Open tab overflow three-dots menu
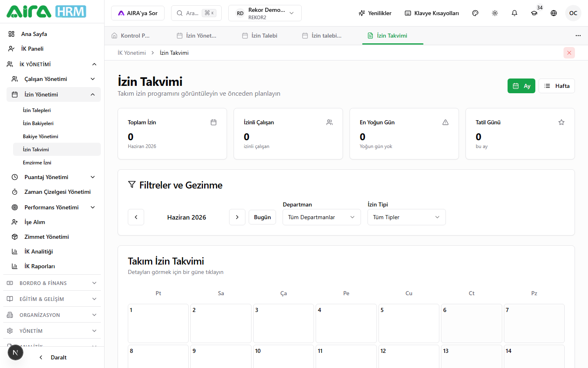This screenshot has height=368, width=588. (x=578, y=36)
